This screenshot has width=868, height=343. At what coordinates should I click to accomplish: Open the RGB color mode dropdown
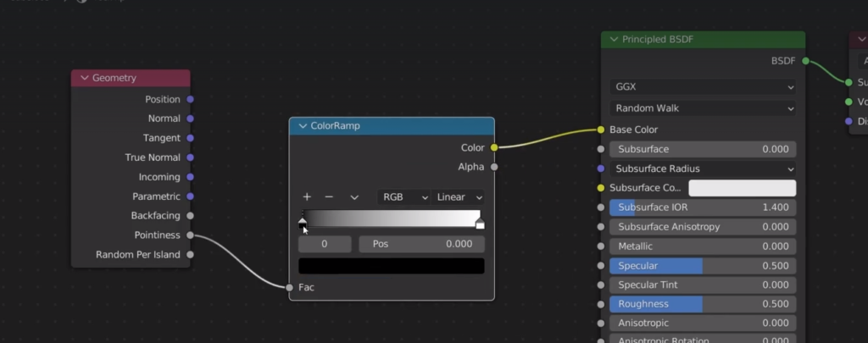(x=403, y=197)
